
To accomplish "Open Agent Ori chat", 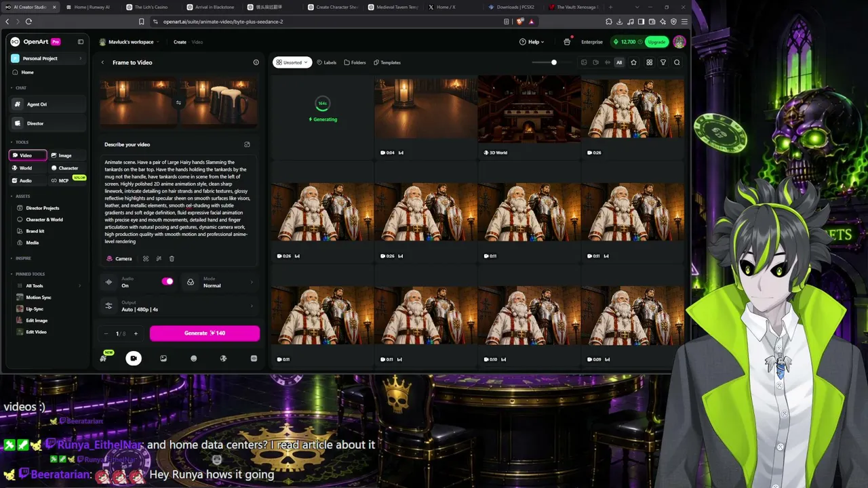I will coord(47,104).
